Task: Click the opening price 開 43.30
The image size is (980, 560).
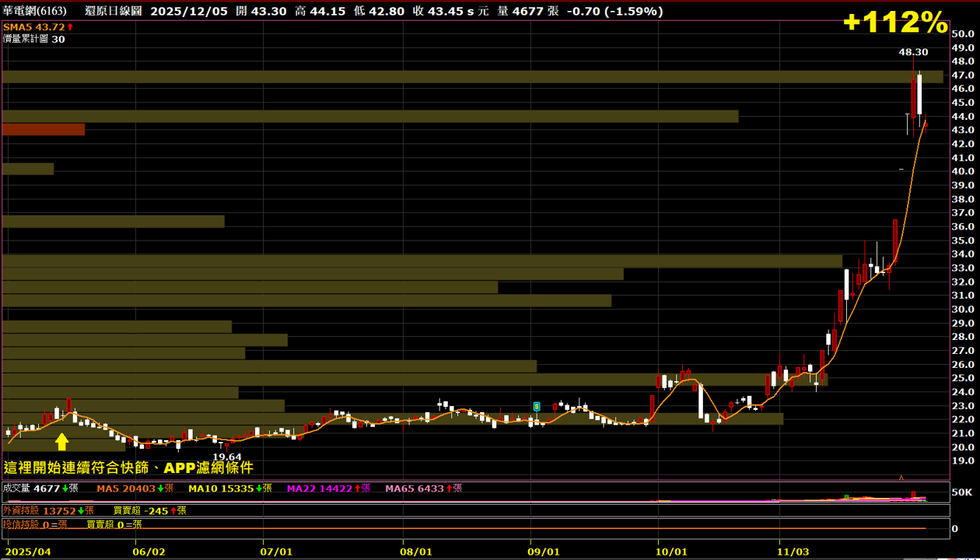Action: 261,11
